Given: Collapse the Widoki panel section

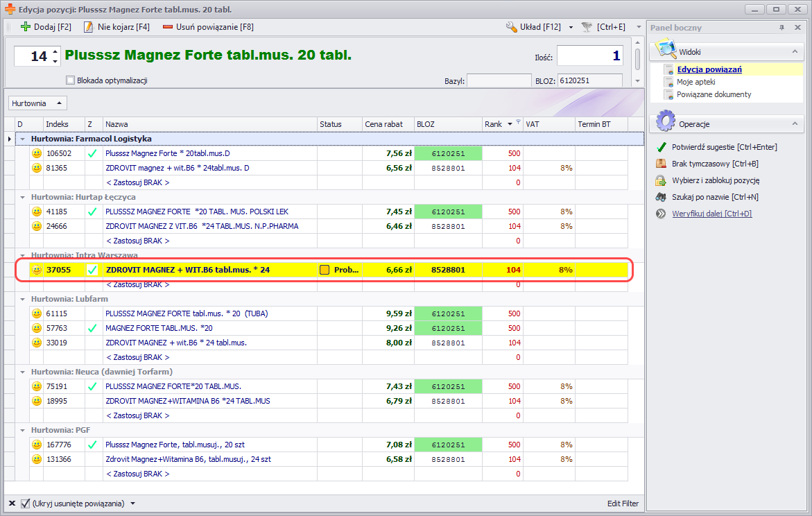Looking at the screenshot, I should tap(794, 52).
